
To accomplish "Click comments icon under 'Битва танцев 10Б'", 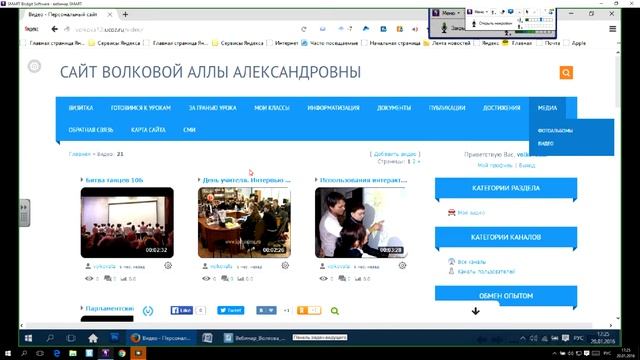I will pos(108,279).
